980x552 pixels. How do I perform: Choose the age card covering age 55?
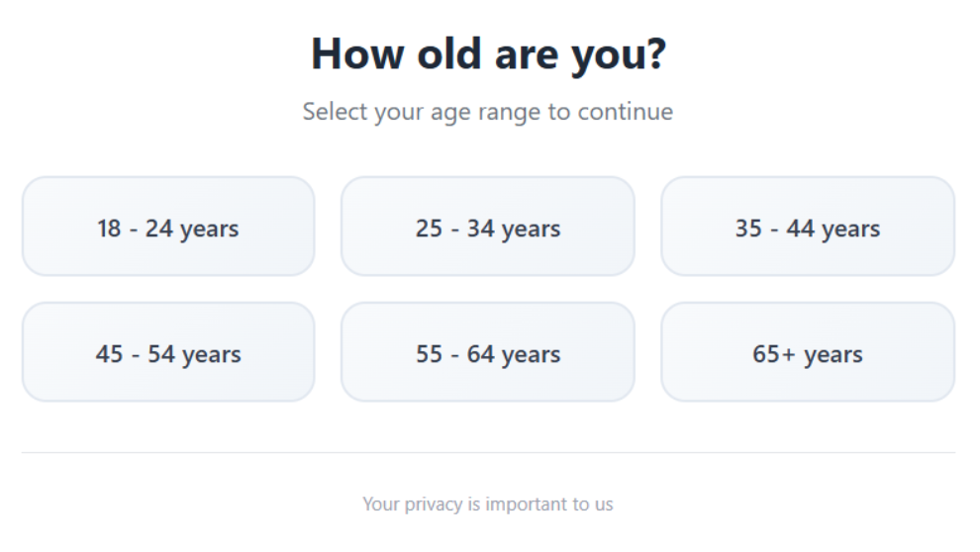pos(488,352)
